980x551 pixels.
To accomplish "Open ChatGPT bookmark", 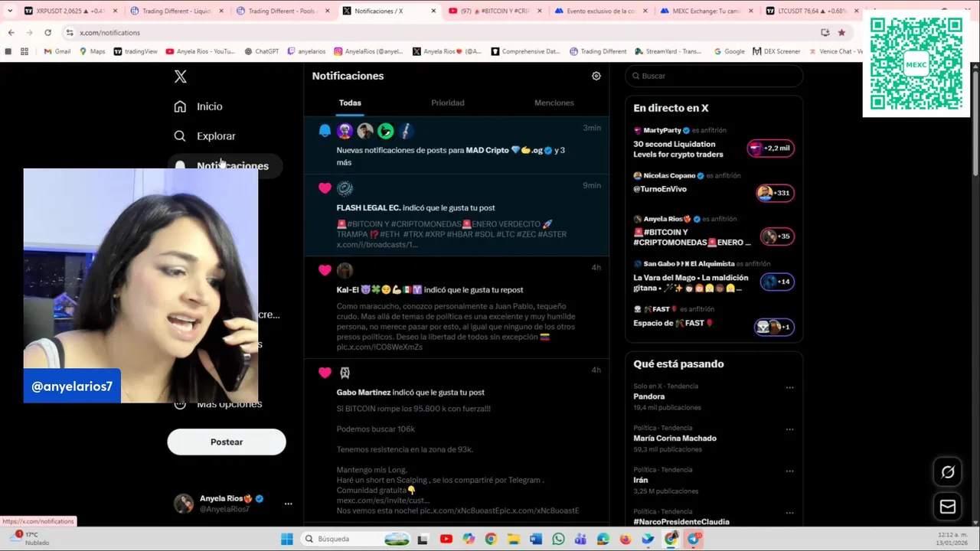I will pos(262,51).
